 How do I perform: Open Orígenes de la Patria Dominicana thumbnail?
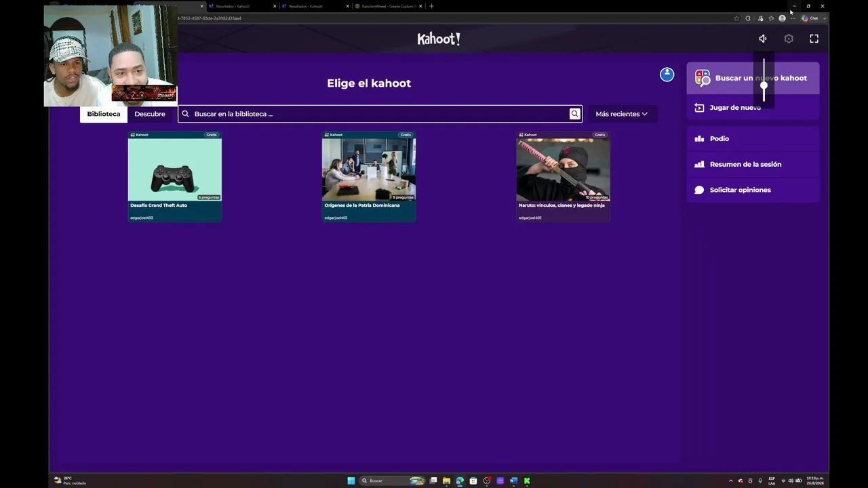click(x=369, y=169)
